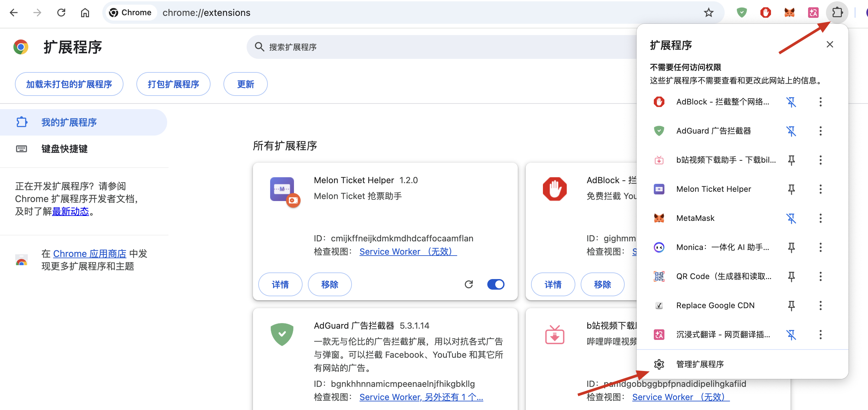Screen dimensions: 868x410
Task: Inspect AdGuard Service Worker views link
Action: point(421,397)
